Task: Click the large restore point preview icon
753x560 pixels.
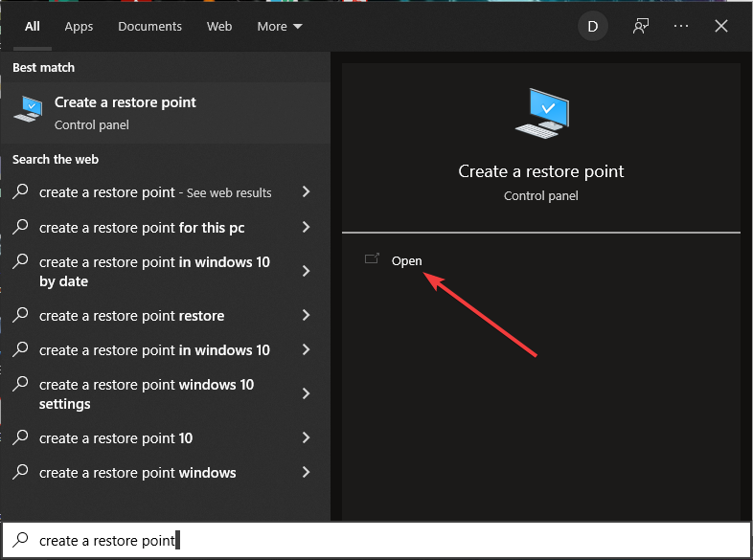Action: pos(541,113)
